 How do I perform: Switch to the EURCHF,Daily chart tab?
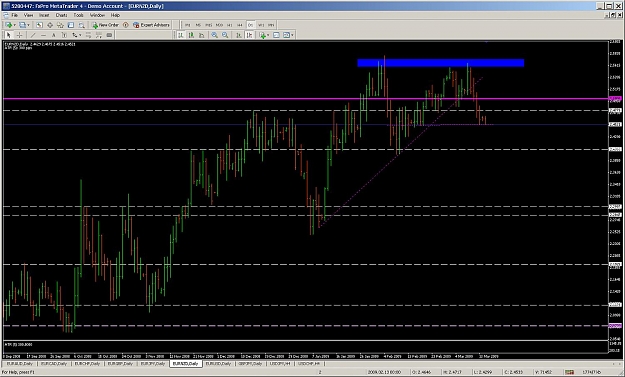click(x=87, y=364)
